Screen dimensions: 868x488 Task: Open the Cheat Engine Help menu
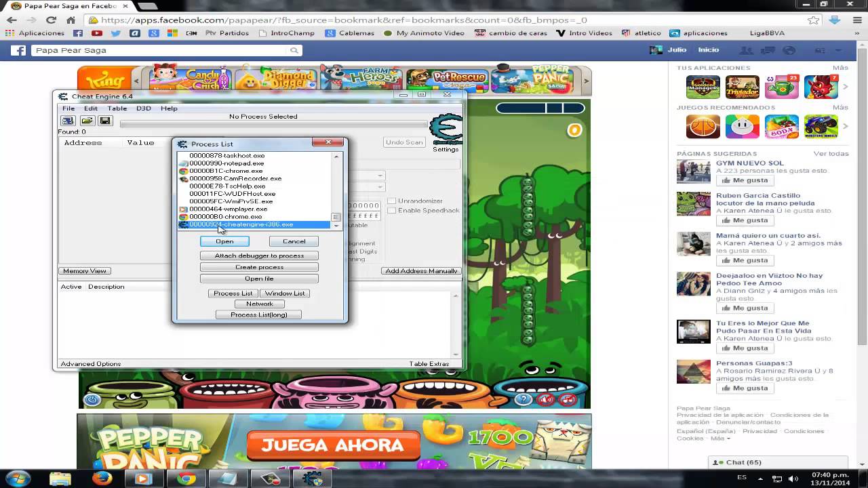169,108
